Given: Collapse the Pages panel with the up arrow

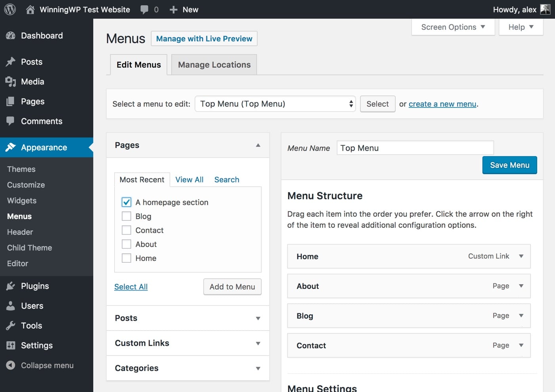Looking at the screenshot, I should tap(258, 145).
